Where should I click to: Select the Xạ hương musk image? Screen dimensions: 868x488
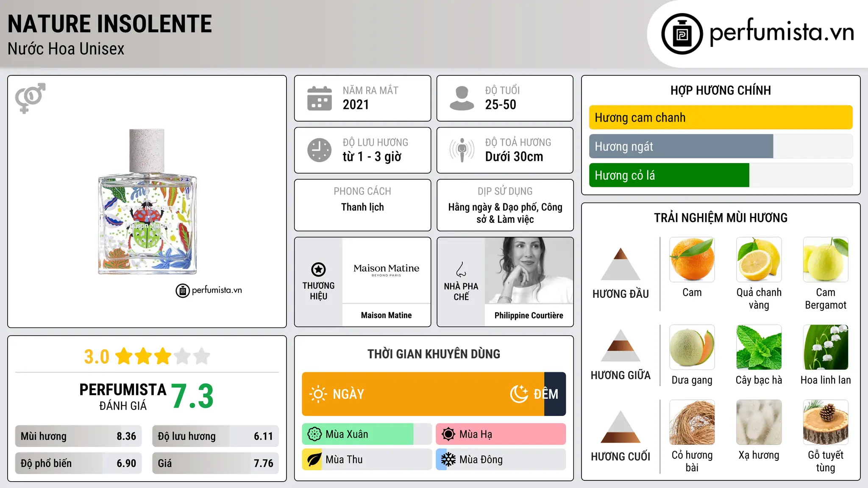point(759,422)
